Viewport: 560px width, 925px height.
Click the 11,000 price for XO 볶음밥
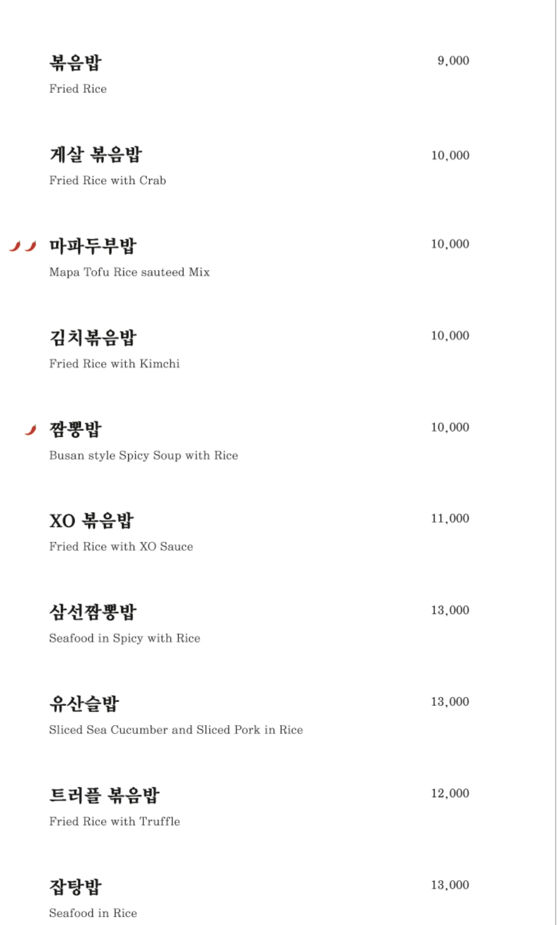(450, 519)
